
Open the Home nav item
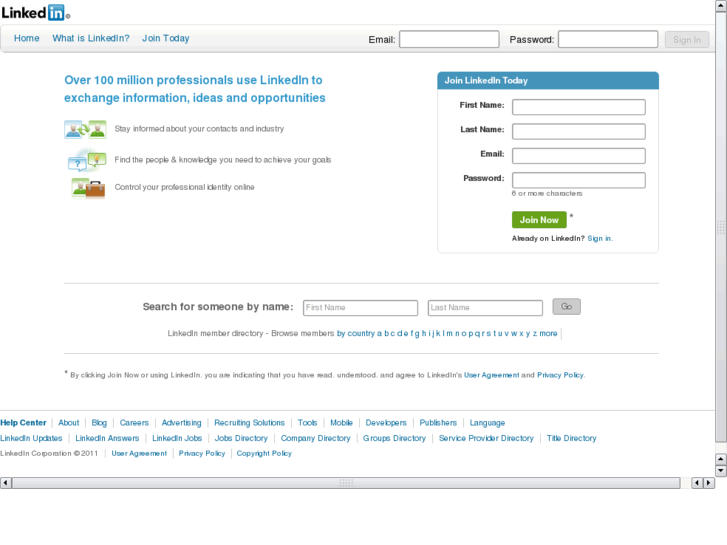pos(26,38)
